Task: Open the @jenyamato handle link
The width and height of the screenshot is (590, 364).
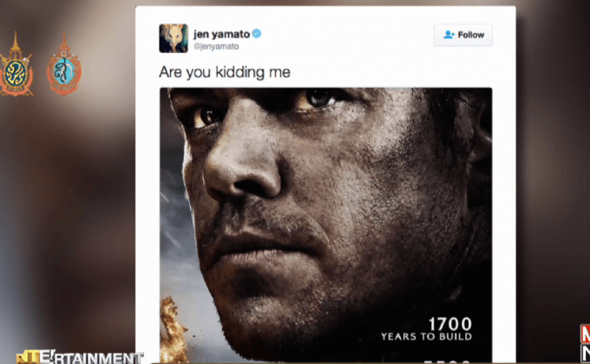Action: pos(216,46)
